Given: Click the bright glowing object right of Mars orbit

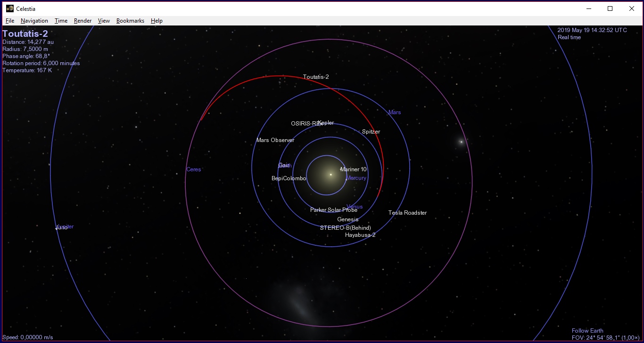Looking at the screenshot, I should (461, 142).
